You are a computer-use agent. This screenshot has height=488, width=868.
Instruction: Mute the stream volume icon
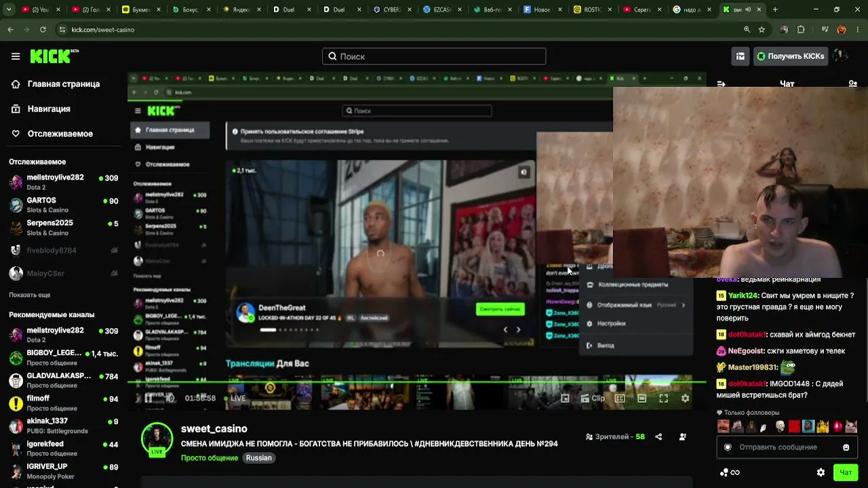(170, 399)
